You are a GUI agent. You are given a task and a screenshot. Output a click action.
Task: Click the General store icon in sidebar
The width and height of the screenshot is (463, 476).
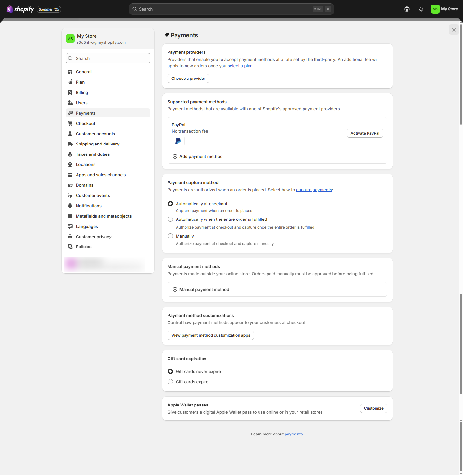(x=70, y=72)
